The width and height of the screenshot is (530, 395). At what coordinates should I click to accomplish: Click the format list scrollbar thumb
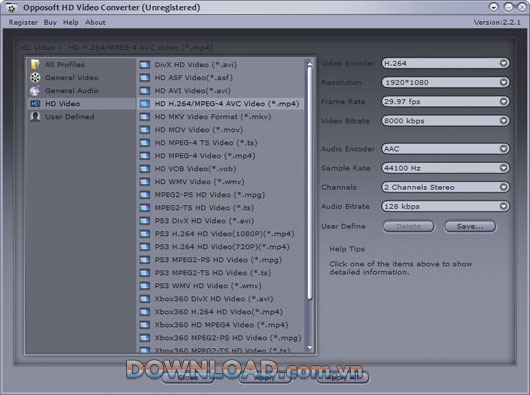pyautogui.click(x=309, y=182)
